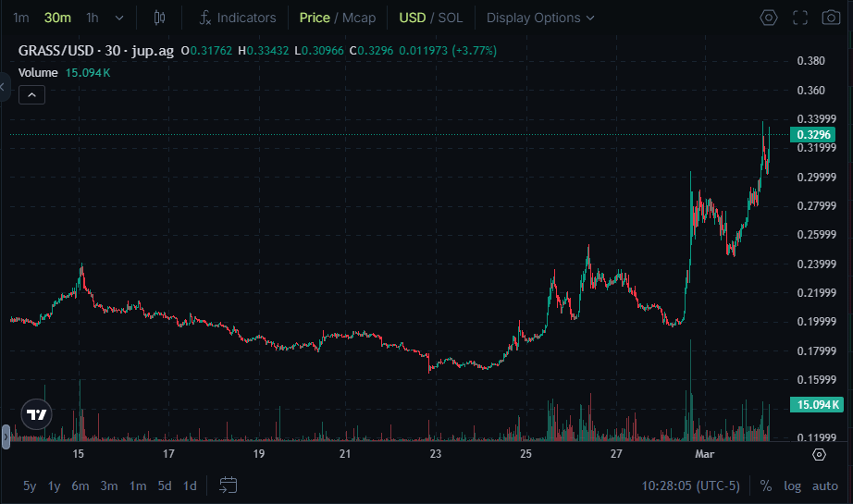Open timezone menu showing UTC-5

pos(691,486)
